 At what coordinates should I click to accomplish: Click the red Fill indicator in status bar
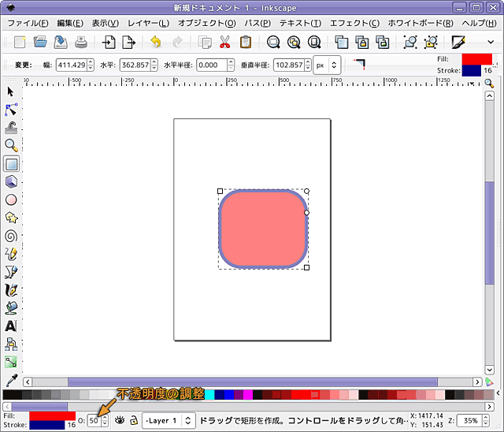[51, 415]
